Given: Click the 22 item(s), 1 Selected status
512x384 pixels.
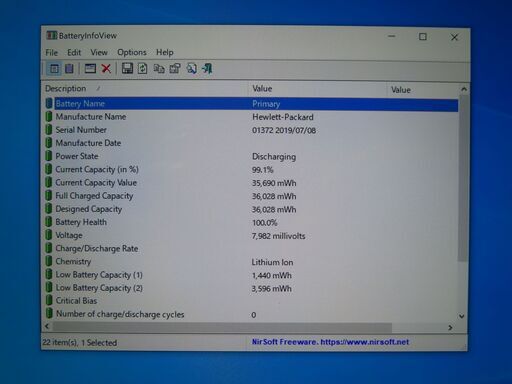Looking at the screenshot, I should click(80, 343).
